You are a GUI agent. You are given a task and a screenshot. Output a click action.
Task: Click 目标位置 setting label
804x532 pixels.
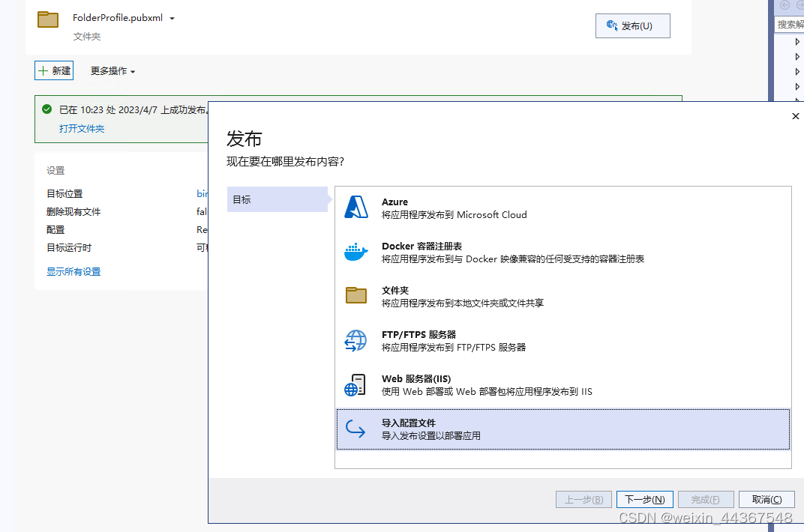point(64,193)
